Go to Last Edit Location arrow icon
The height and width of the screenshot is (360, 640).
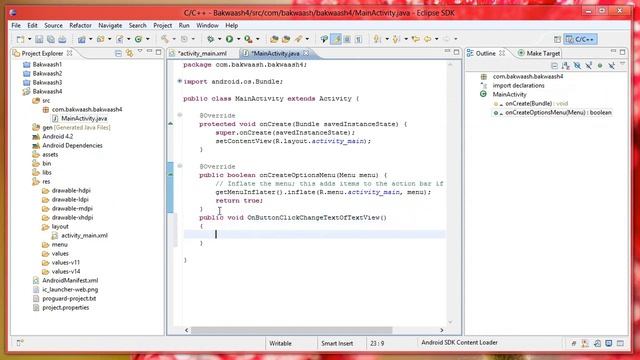[x=416, y=39]
